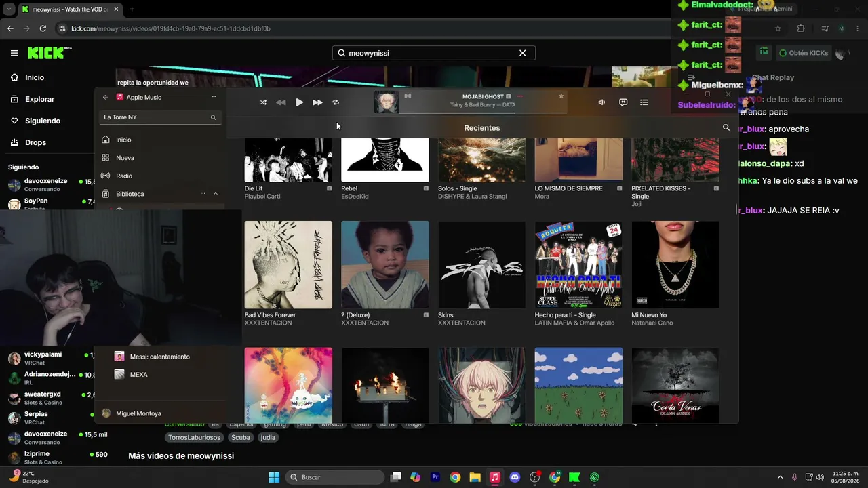Click the search magnifier in the Recientes header
Screen dimensions: 868x488
point(726,127)
